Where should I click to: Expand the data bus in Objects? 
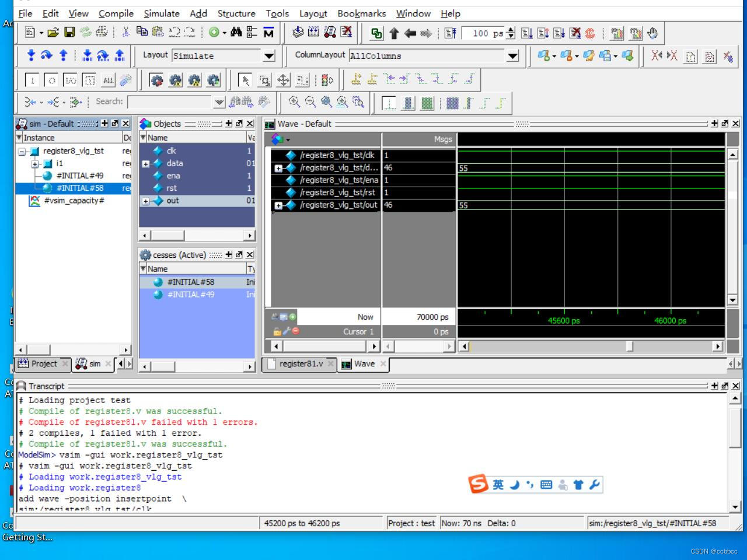[x=145, y=164]
